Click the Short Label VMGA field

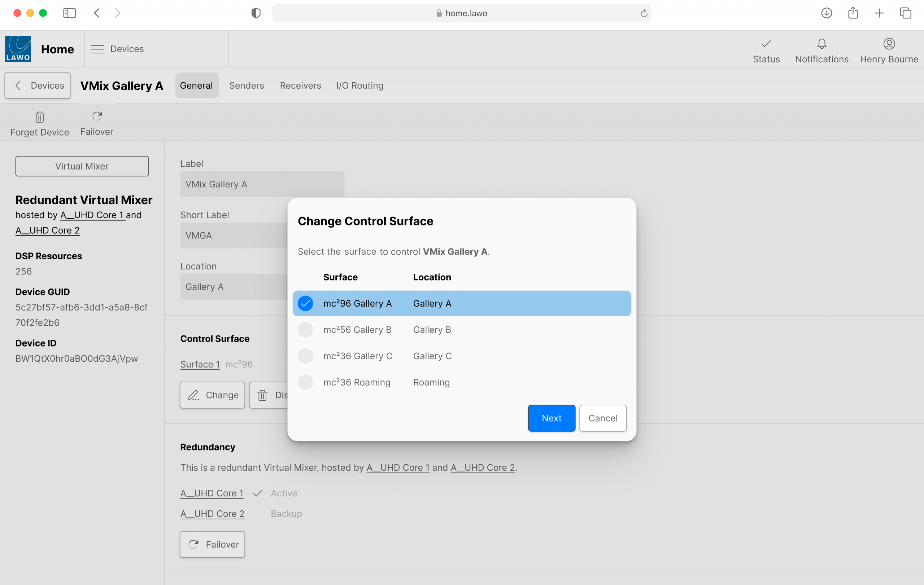point(234,236)
